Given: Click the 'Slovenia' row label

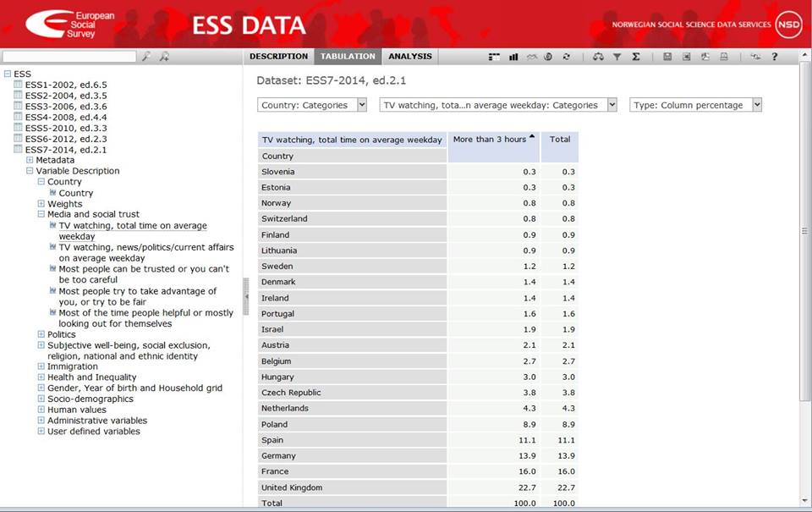Looking at the screenshot, I should (277, 172).
